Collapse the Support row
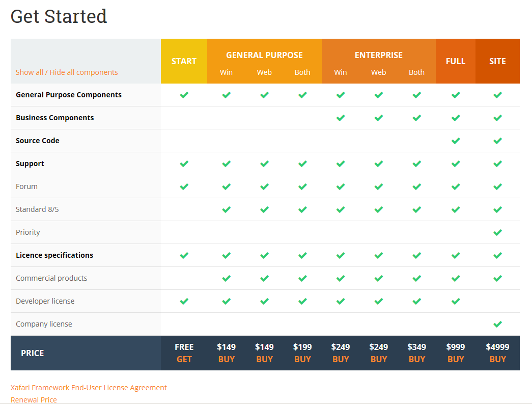This screenshot has height=404, width=532. pyautogui.click(x=30, y=164)
